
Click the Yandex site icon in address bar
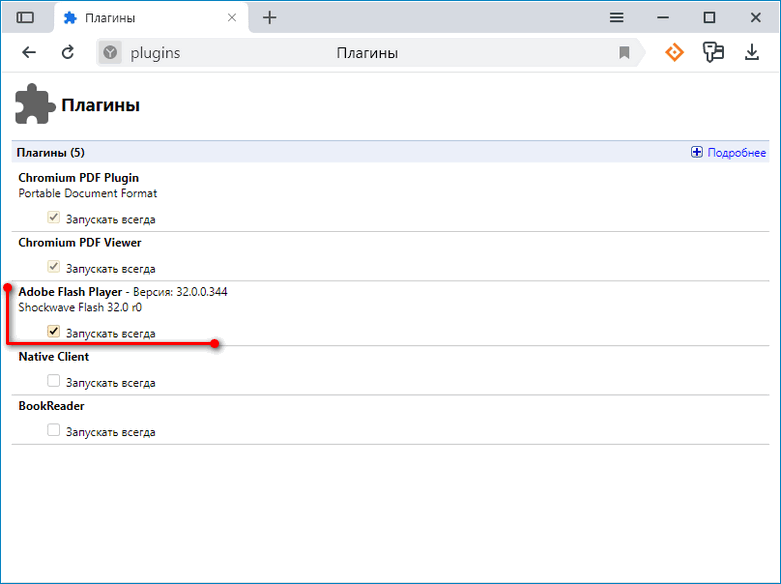[x=110, y=52]
